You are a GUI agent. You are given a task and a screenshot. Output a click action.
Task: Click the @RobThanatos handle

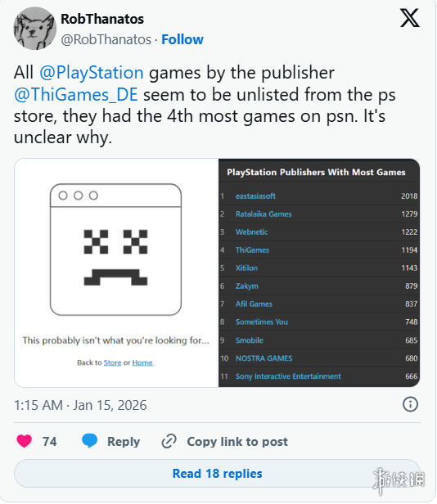[x=106, y=40]
